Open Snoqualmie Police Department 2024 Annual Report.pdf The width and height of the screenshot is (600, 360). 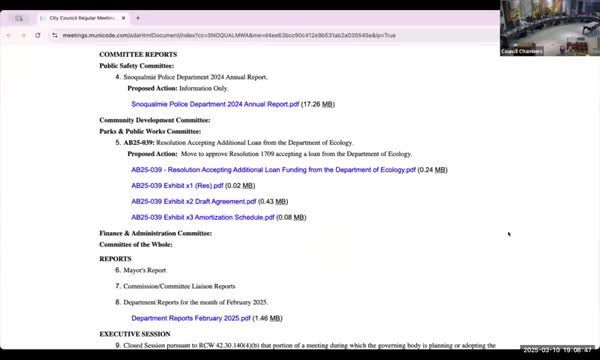pos(215,104)
